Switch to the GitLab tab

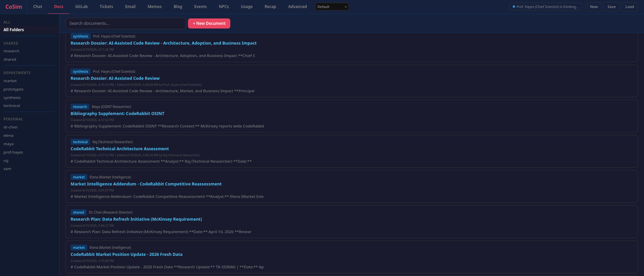coord(81,7)
